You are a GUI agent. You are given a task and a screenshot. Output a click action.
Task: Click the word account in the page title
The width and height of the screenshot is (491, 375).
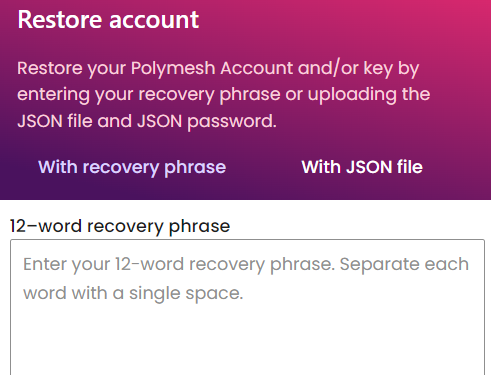154,20
